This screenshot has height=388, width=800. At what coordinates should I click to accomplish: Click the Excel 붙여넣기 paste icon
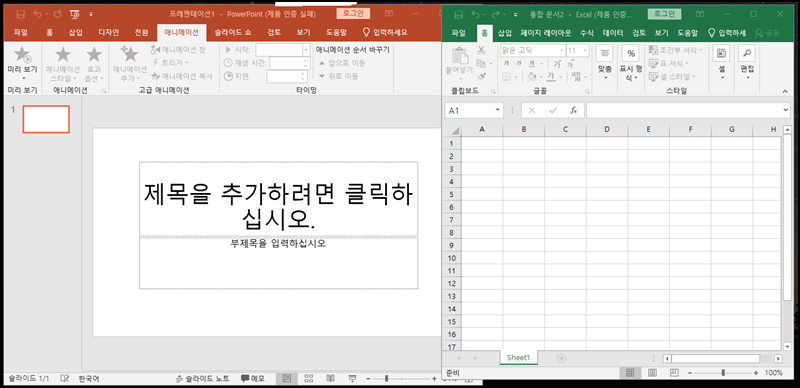point(461,55)
